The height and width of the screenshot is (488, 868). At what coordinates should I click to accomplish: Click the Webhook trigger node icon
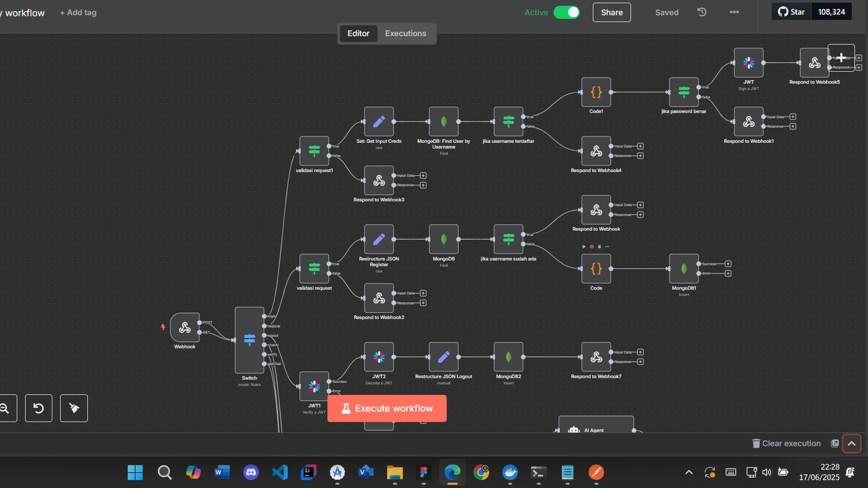184,328
